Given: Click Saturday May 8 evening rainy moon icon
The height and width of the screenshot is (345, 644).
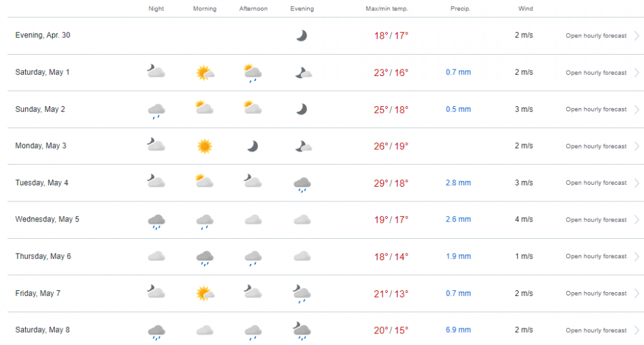Looking at the screenshot, I should click(x=301, y=330).
